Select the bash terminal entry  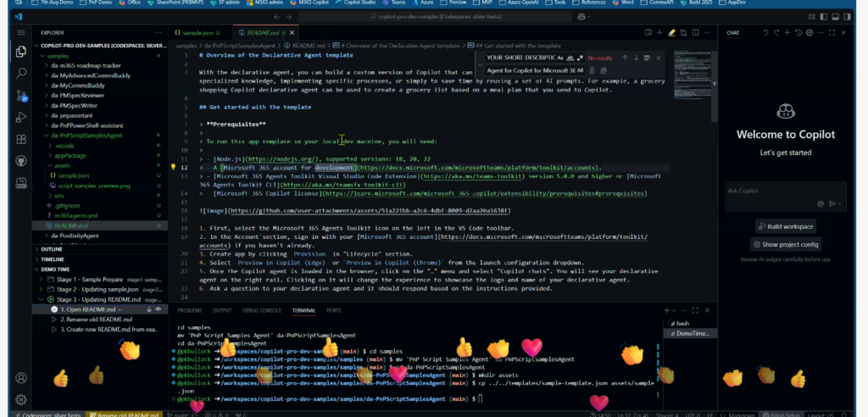click(682, 324)
